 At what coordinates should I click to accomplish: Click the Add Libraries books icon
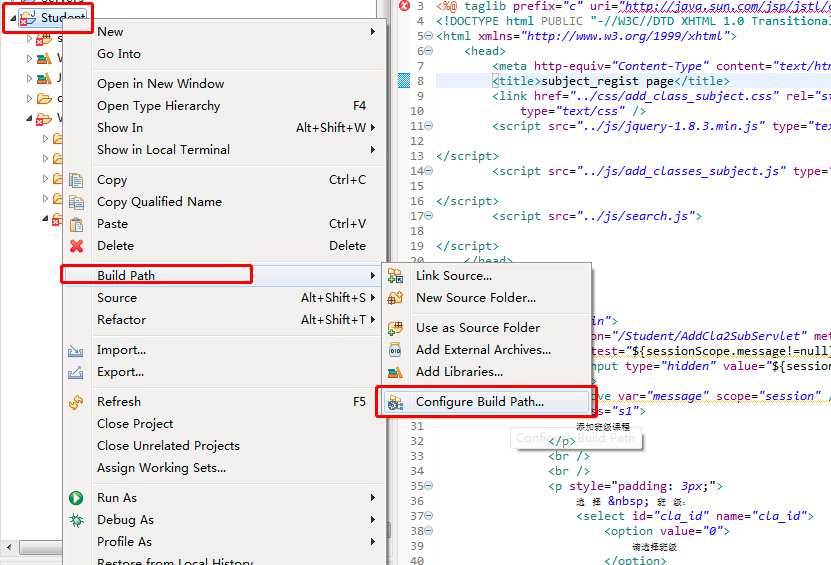coord(395,372)
